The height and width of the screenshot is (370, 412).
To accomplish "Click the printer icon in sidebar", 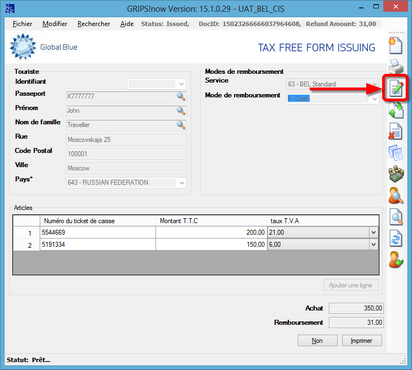I will click(396, 66).
